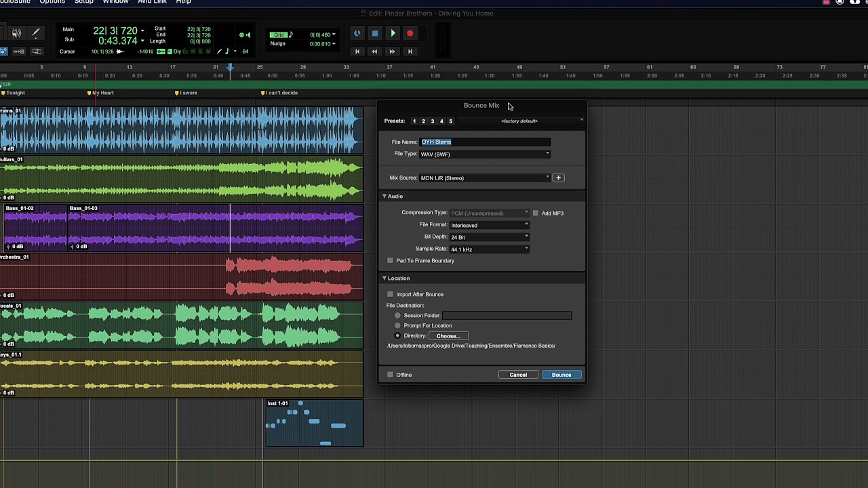The image size is (868, 488).
Task: Click the blue playhead timeline cursor
Action: (x=231, y=68)
